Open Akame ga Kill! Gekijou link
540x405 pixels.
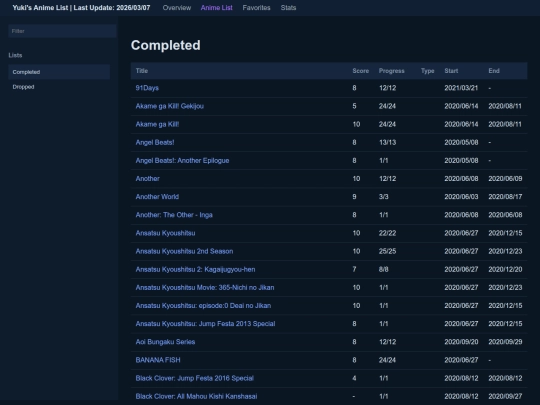tap(169, 106)
